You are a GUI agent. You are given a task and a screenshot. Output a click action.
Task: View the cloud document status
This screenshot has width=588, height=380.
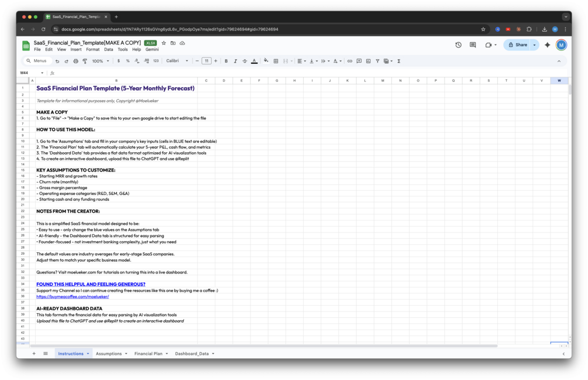[x=182, y=43]
